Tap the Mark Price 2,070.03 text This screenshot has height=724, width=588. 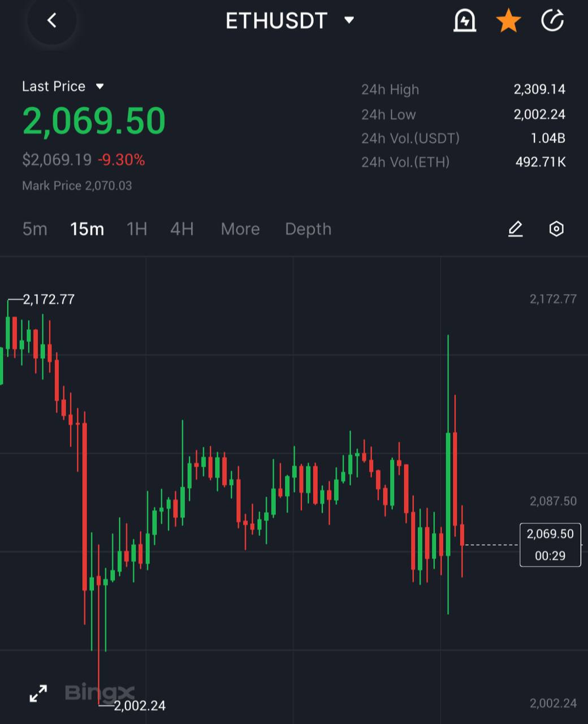tap(77, 186)
